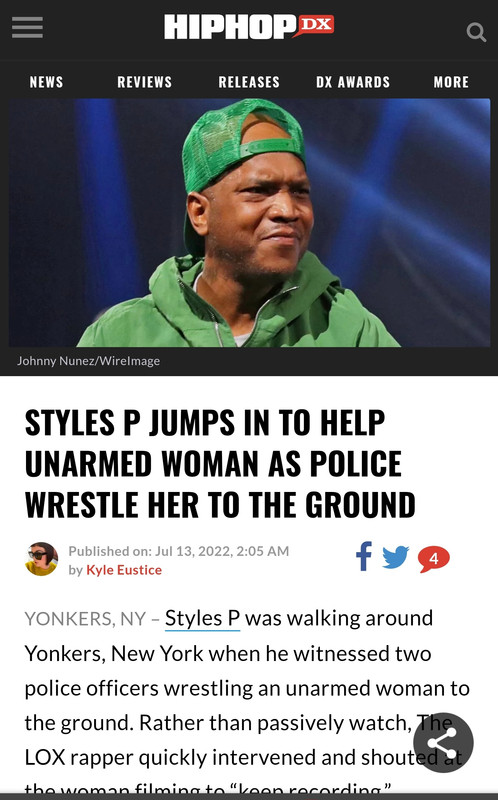Screen dimensions: 498x800
Task: Open the hamburger navigation menu
Action: point(28,27)
